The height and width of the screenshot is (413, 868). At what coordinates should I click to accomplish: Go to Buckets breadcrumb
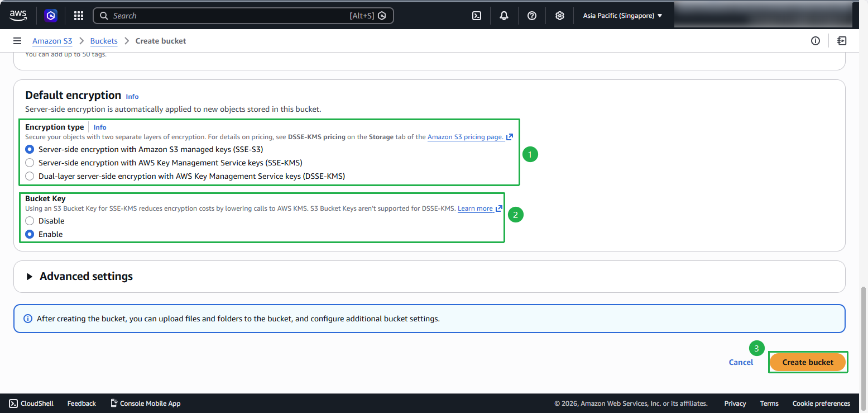(104, 41)
